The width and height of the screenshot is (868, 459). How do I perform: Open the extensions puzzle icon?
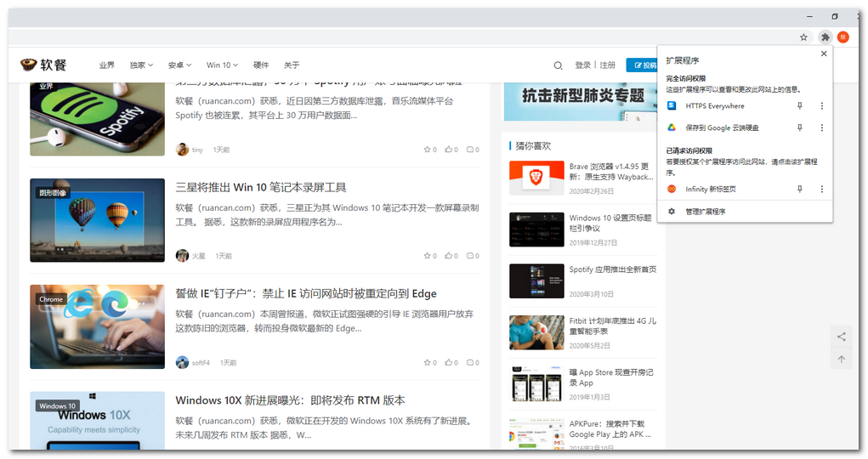pyautogui.click(x=825, y=37)
